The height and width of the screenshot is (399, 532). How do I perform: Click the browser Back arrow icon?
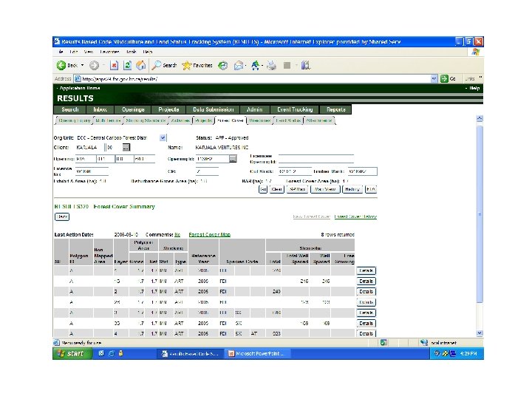click(x=62, y=65)
